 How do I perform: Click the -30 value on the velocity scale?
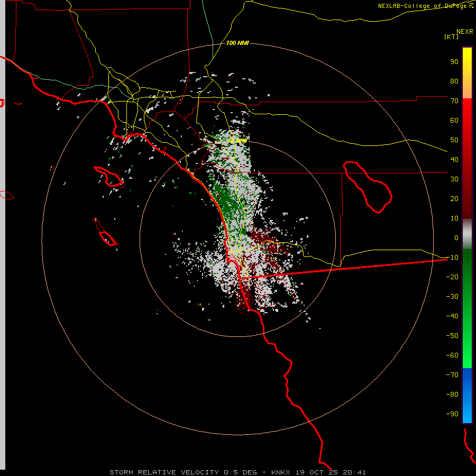pyautogui.click(x=452, y=297)
